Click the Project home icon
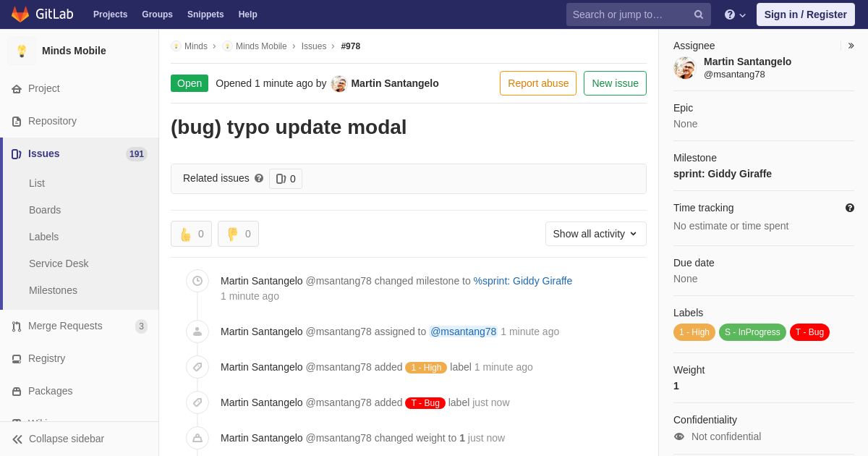The image size is (868, 456). tap(17, 89)
